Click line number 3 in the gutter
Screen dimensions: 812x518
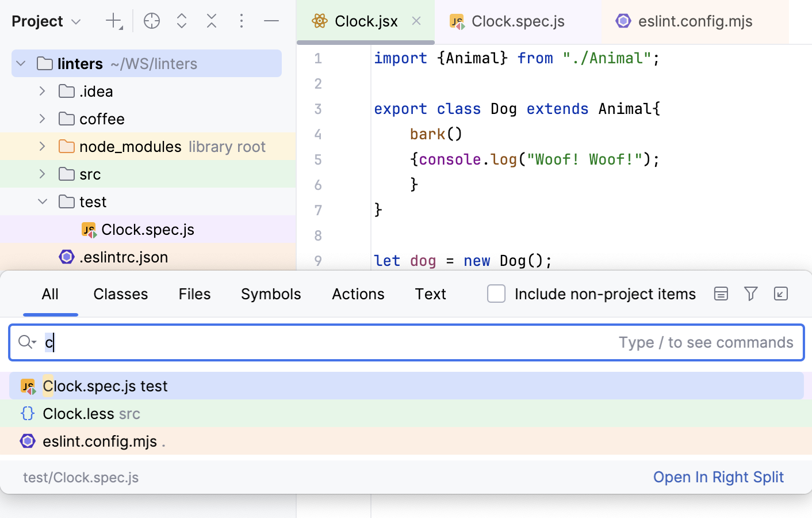click(x=318, y=109)
